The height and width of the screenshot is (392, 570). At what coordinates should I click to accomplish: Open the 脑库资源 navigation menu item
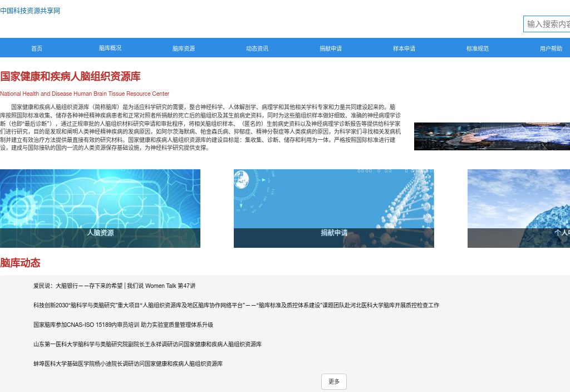point(183,48)
